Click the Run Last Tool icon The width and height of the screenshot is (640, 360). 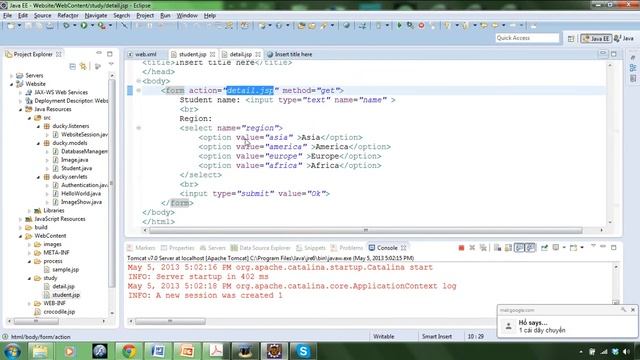(102, 26)
